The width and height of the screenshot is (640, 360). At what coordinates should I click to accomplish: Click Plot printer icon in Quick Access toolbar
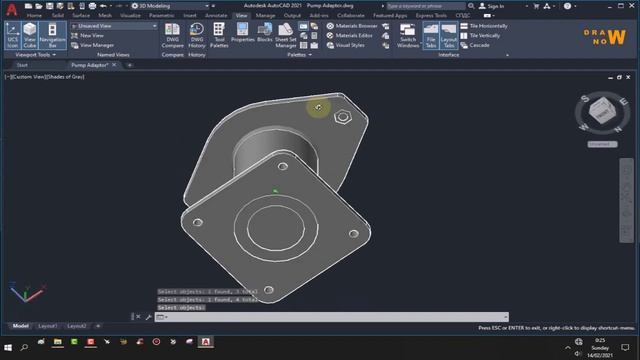pyautogui.click(x=93, y=6)
